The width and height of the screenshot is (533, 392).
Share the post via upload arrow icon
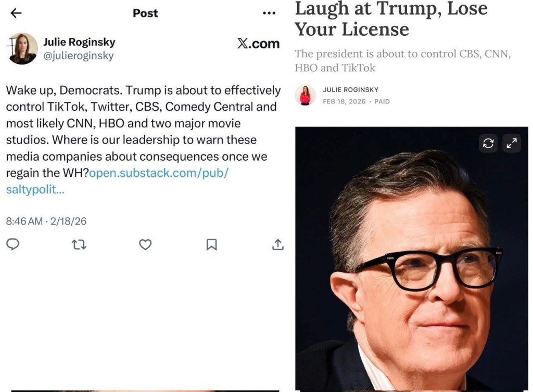(x=278, y=244)
